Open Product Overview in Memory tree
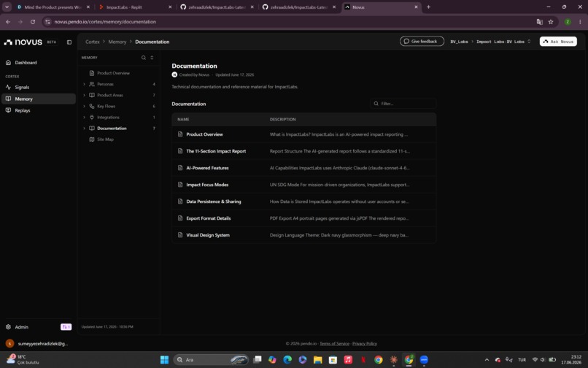The height and width of the screenshot is (368, 588). [113, 73]
